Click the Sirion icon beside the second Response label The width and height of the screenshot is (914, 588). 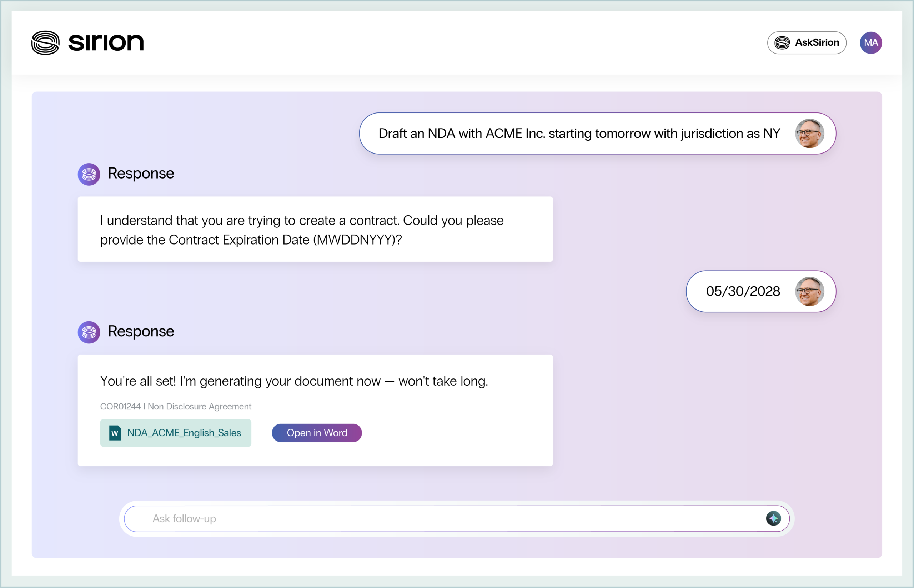pos(89,332)
